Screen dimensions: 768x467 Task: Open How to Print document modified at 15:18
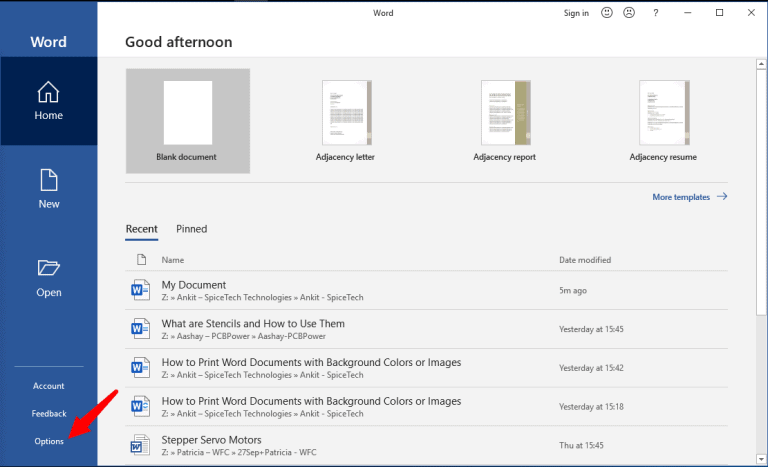(x=426, y=407)
